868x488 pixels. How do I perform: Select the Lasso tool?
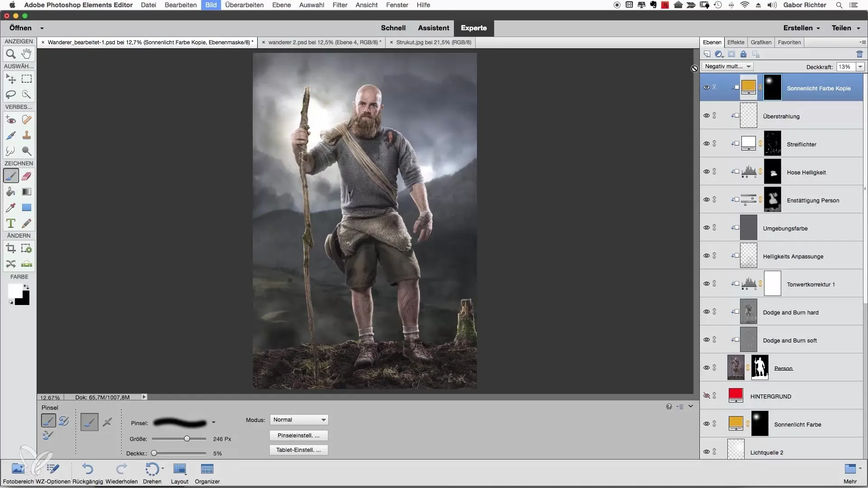[x=11, y=94]
